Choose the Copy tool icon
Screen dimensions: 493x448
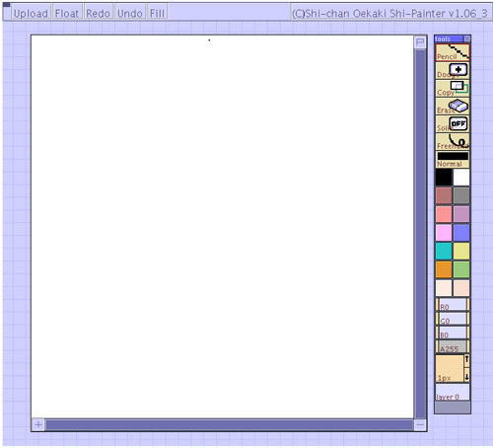[x=453, y=88]
